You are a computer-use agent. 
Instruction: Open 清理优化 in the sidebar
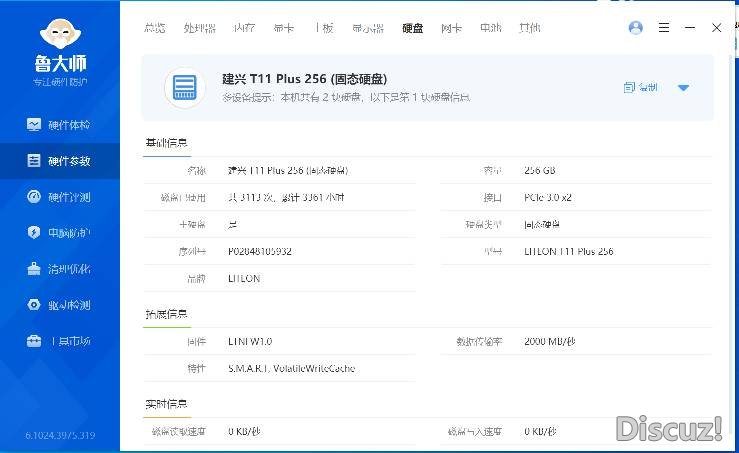click(58, 269)
